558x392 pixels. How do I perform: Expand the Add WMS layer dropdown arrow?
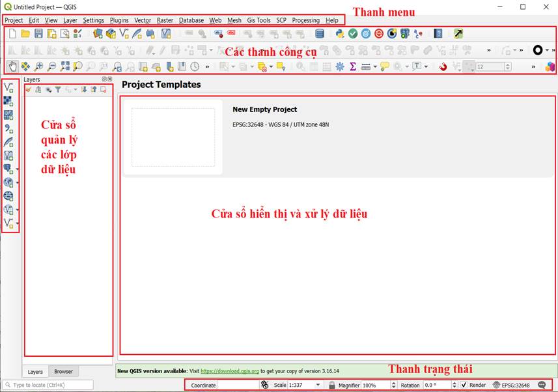[17, 184]
